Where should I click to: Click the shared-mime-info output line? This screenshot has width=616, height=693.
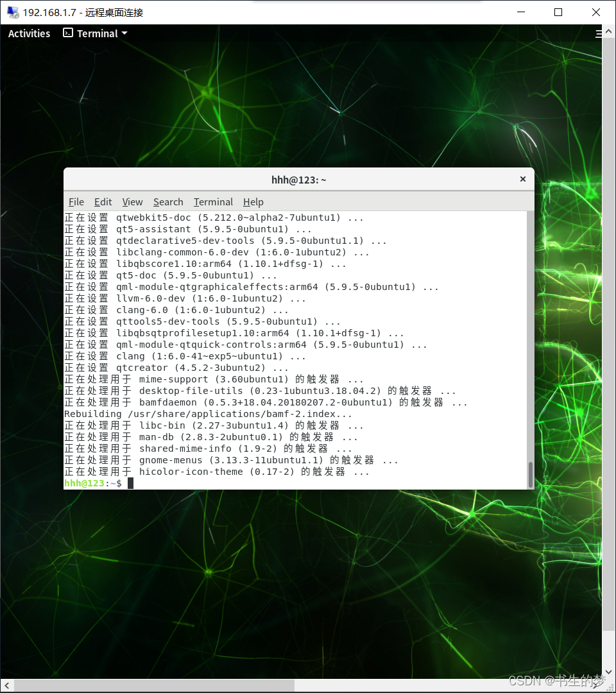click(208, 449)
